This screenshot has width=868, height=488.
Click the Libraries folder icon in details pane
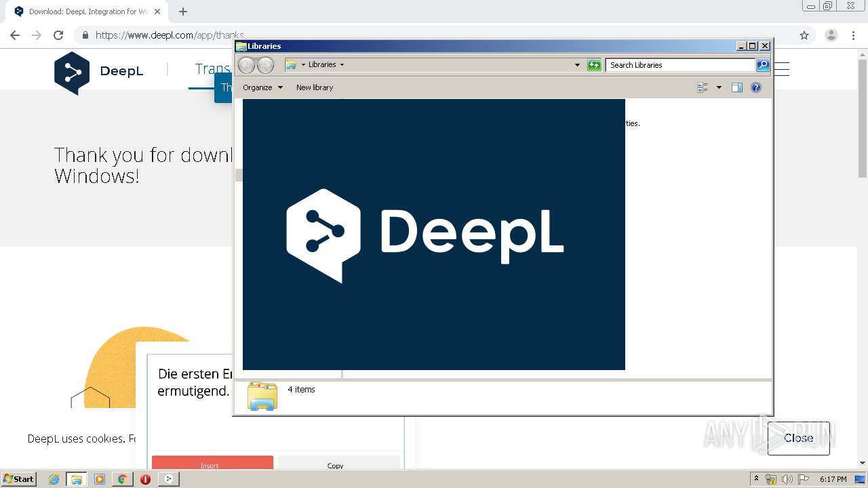tap(262, 396)
